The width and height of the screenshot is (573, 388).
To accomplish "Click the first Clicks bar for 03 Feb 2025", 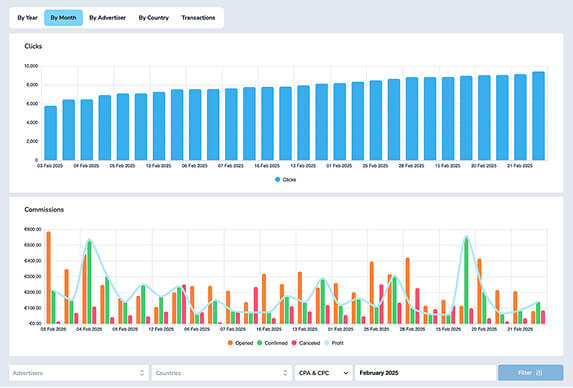I will 50,133.
